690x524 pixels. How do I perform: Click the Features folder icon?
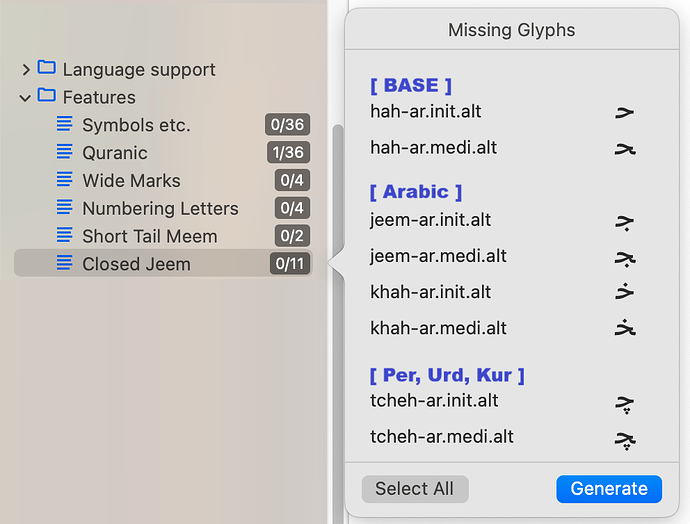47,97
